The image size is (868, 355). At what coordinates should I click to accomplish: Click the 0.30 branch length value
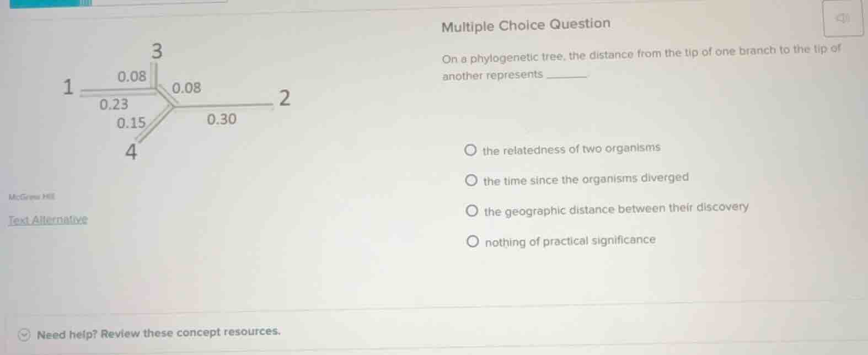pyautogui.click(x=222, y=119)
